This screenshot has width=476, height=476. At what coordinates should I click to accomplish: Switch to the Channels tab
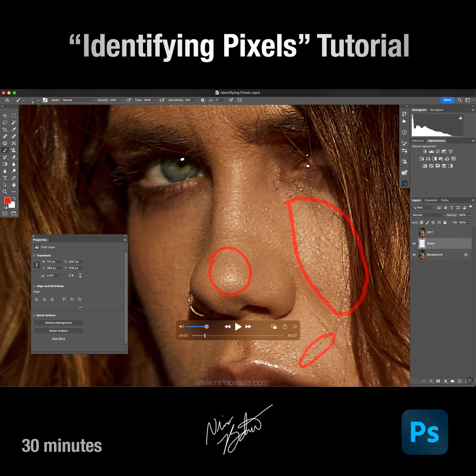click(431, 200)
